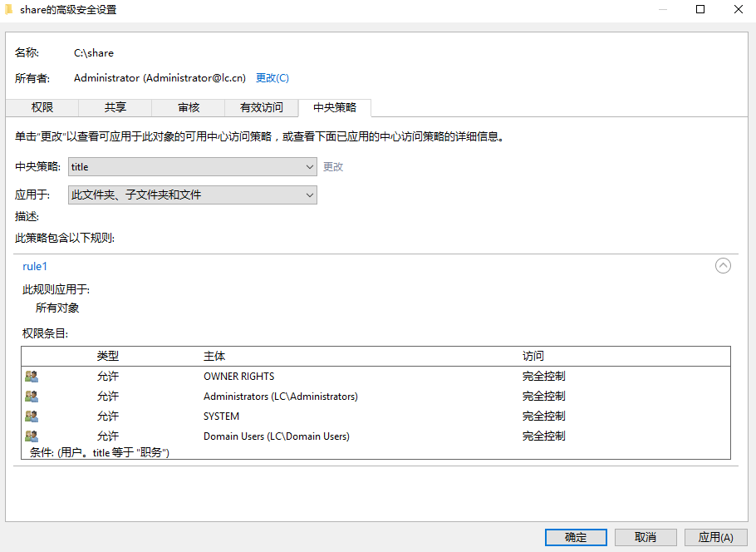Image resolution: width=756 pixels, height=552 pixels.
Task: Apply changes using the 应用(A) button
Action: (x=715, y=537)
